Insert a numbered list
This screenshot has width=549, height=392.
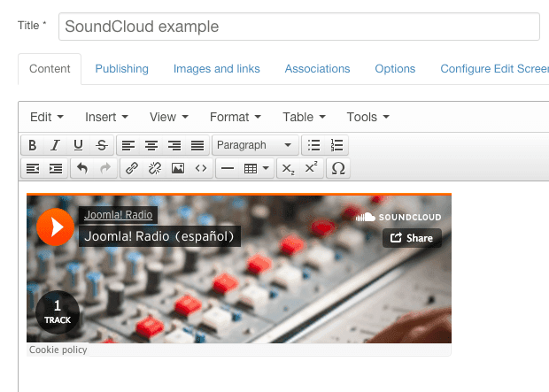pos(336,145)
